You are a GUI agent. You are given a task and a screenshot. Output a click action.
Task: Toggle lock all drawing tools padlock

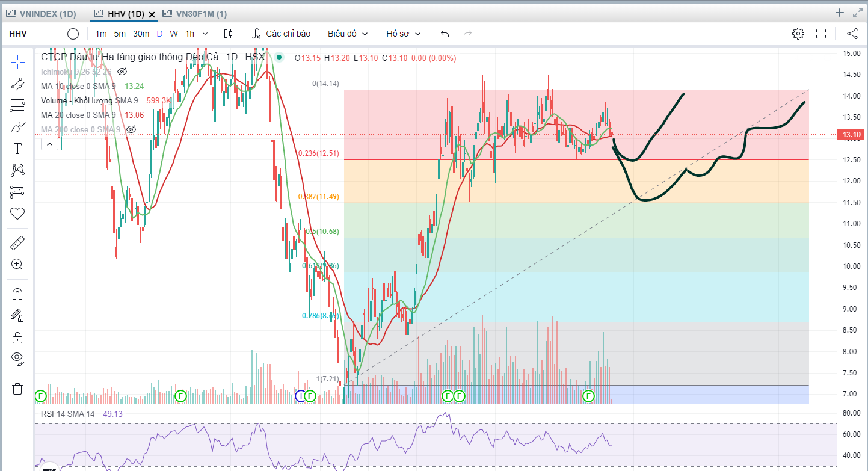tap(17, 337)
